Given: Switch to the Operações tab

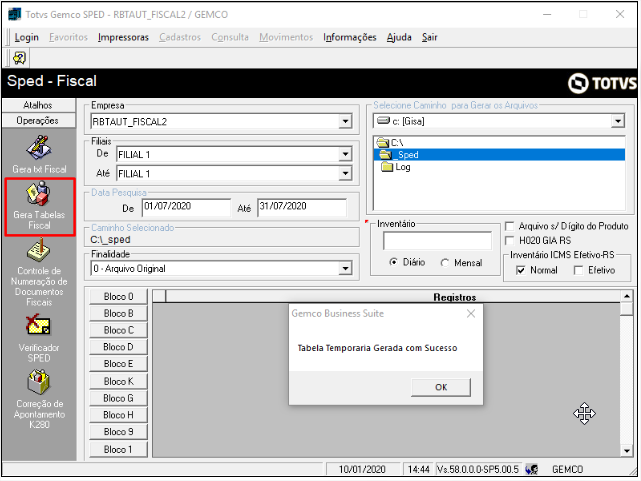Looking at the screenshot, I should pyautogui.click(x=38, y=121).
